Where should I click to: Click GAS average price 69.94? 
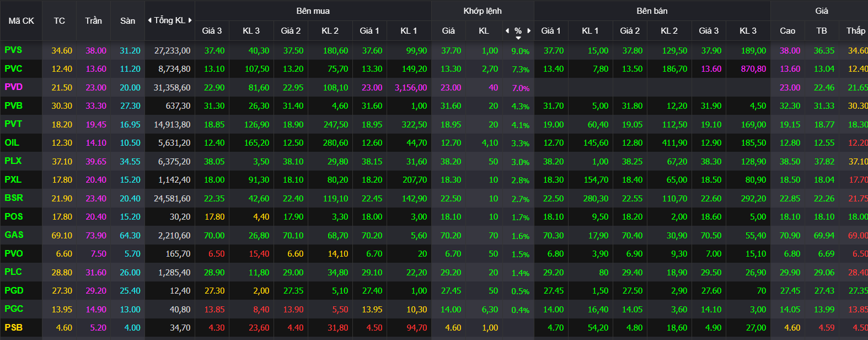824,236
